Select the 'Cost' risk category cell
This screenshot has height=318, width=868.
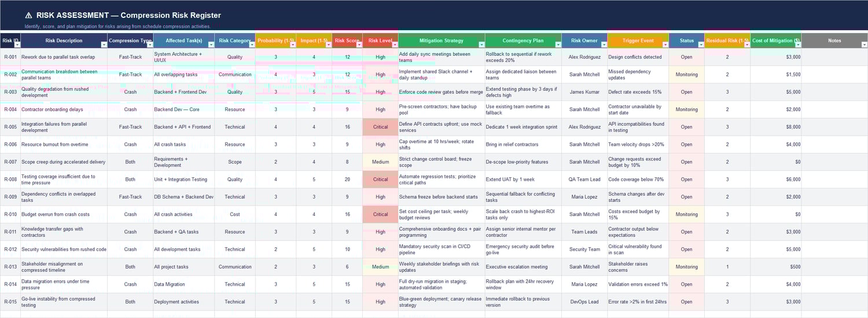point(235,214)
